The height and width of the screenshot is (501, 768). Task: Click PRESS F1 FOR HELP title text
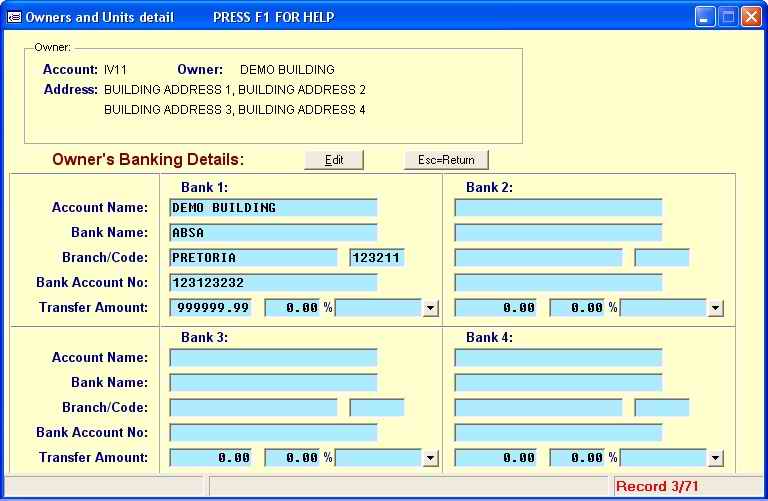click(x=273, y=17)
